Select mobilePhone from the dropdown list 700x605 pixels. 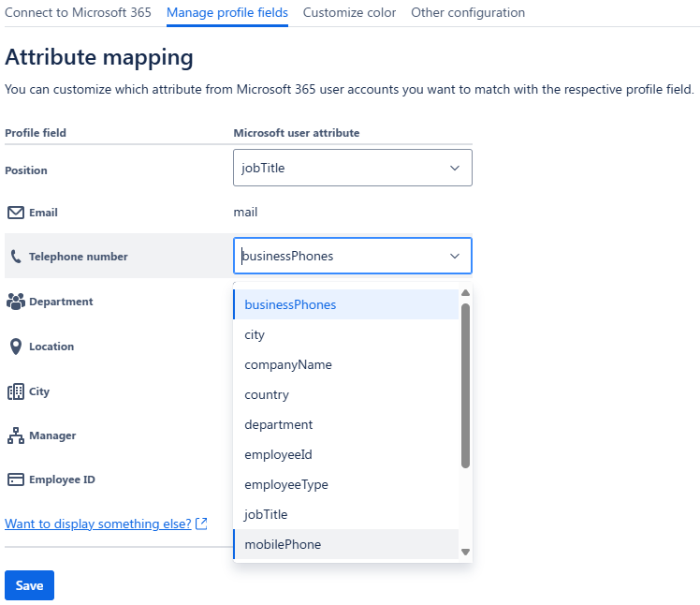283,544
